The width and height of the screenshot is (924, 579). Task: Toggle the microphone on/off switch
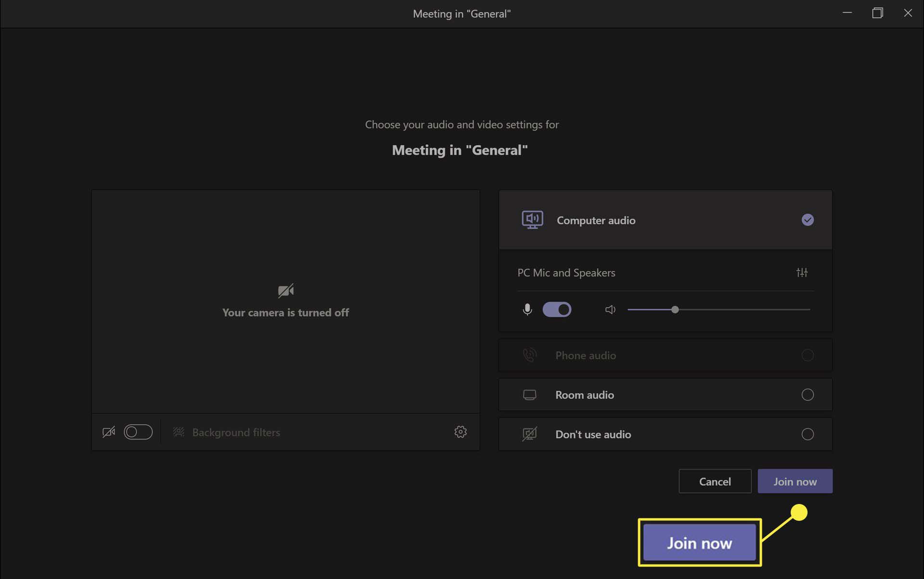pos(556,309)
